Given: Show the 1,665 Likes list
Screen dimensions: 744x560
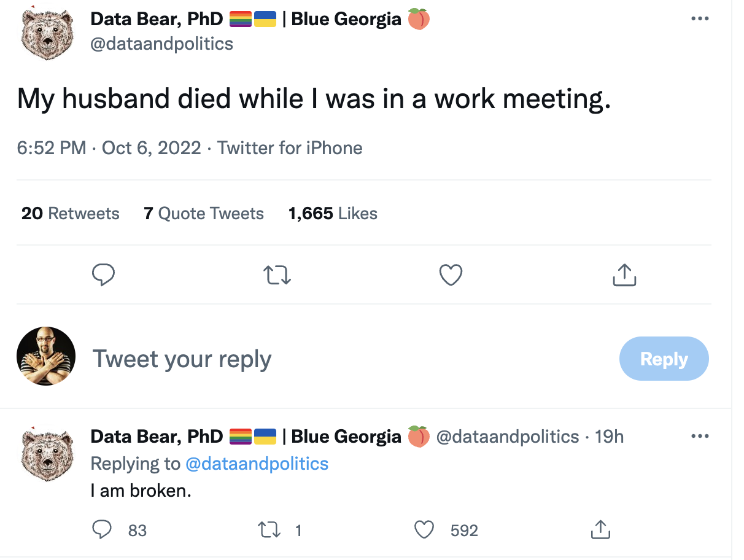Looking at the screenshot, I should (333, 214).
